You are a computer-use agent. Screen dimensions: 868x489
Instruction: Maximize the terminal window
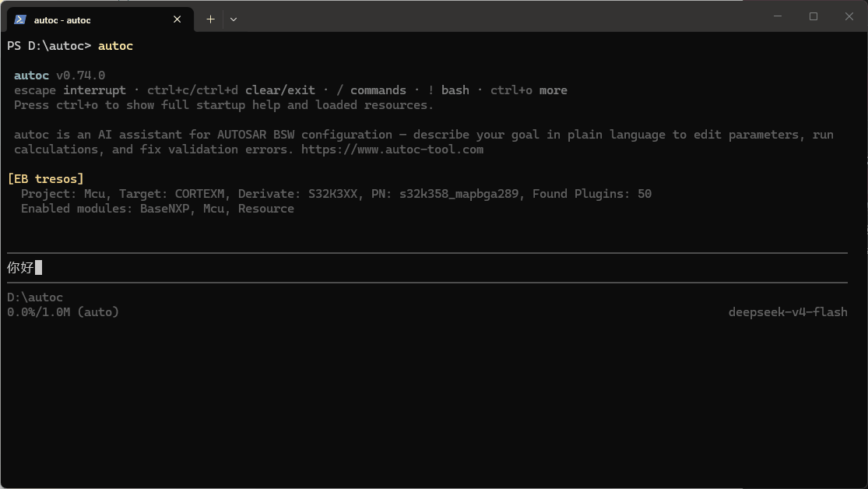[x=814, y=16]
